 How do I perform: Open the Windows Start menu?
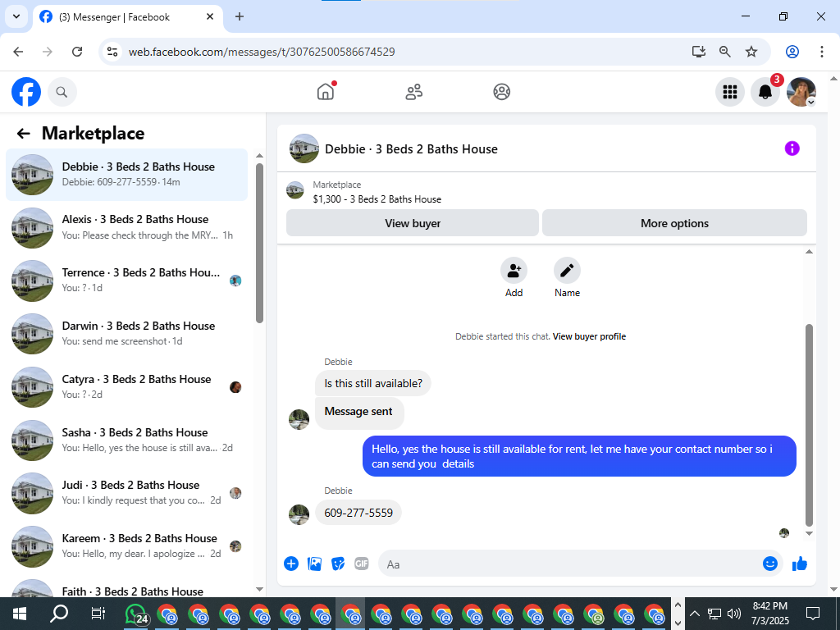[20, 614]
